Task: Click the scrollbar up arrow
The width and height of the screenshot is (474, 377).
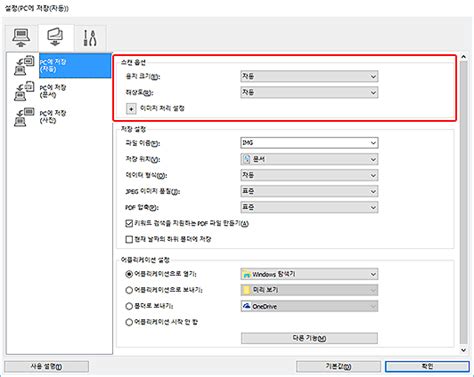Action: [463, 57]
